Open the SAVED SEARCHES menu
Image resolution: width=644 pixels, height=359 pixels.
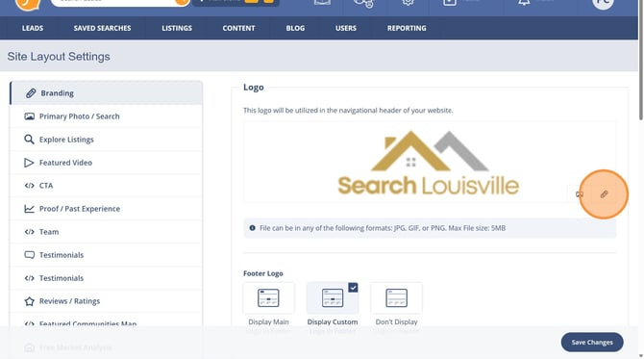point(102,28)
